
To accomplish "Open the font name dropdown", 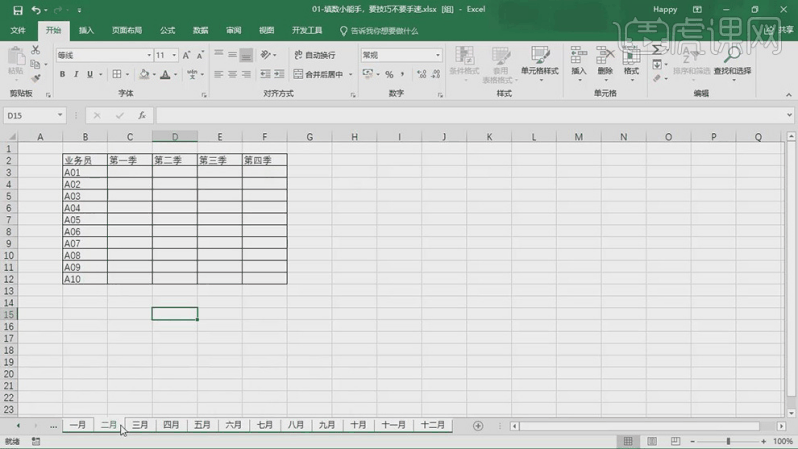I will tap(149, 55).
